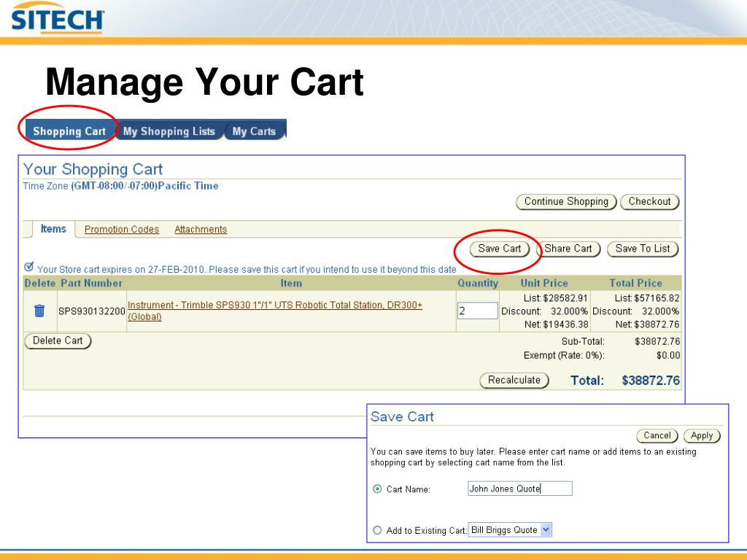Click the Pacific Time zone text
This screenshot has width=747, height=560.
(145, 186)
